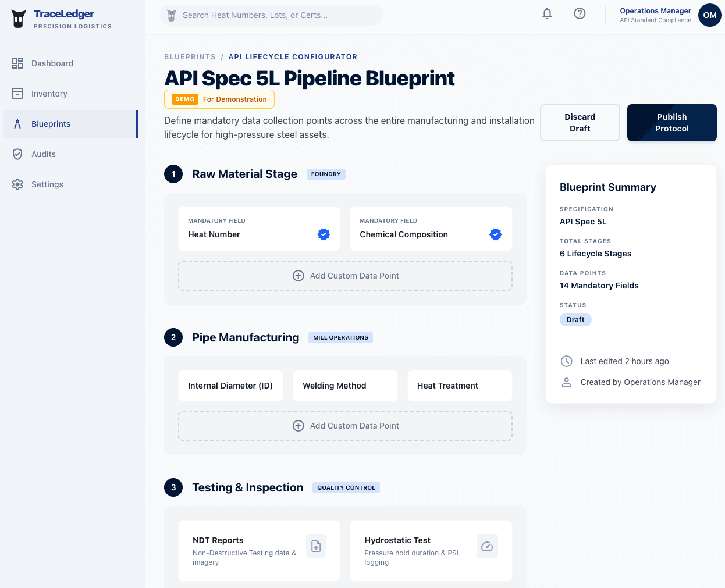Screen dimensions: 725x588
Task: Click 'Created by Operations Manager' text
Action: [x=641, y=382]
